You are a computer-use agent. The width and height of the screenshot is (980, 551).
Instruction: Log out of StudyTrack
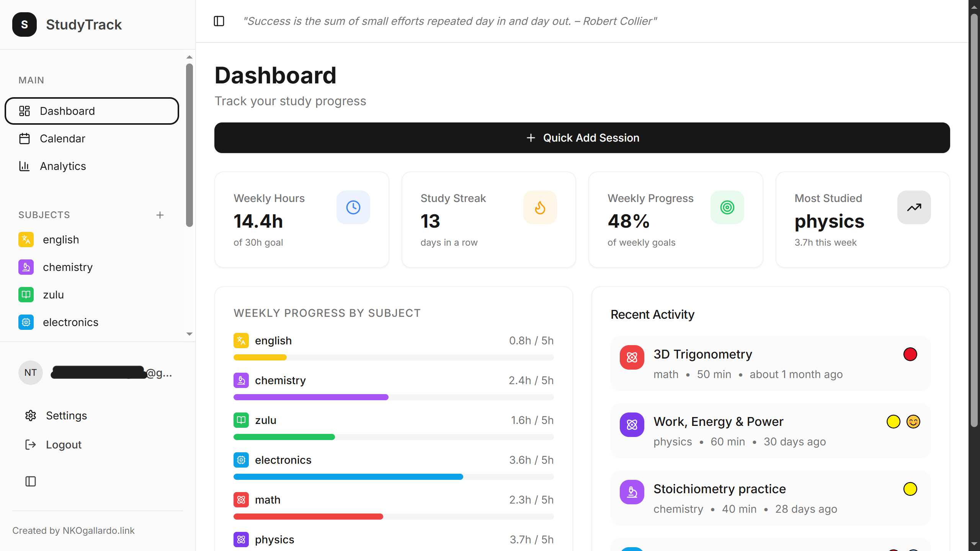click(53, 445)
